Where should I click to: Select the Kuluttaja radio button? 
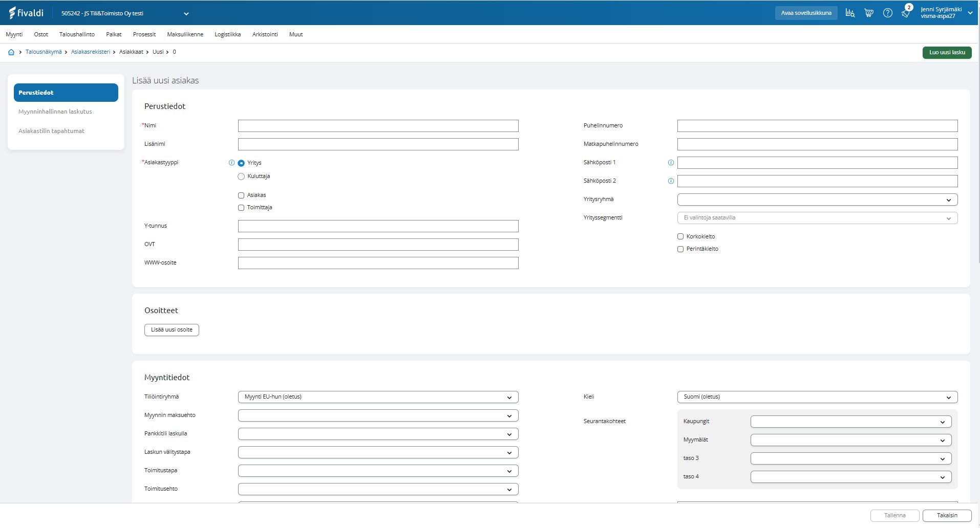(x=241, y=177)
